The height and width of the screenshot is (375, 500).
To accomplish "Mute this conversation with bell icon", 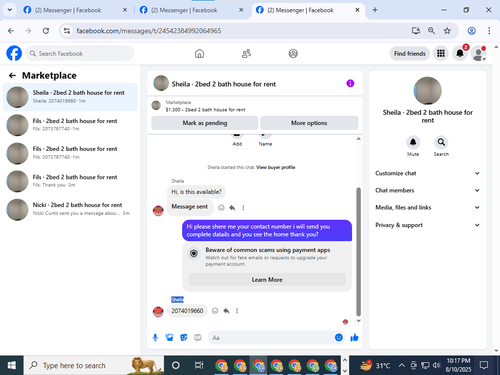I will (x=413, y=142).
